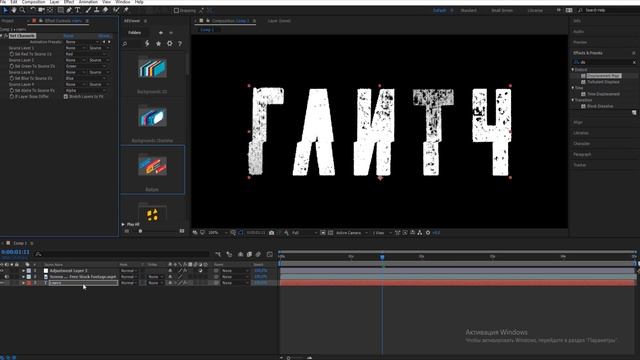This screenshot has width=640, height=360.
Task: Select the Horizontal Type tool
Action: pyautogui.click(x=78, y=10)
